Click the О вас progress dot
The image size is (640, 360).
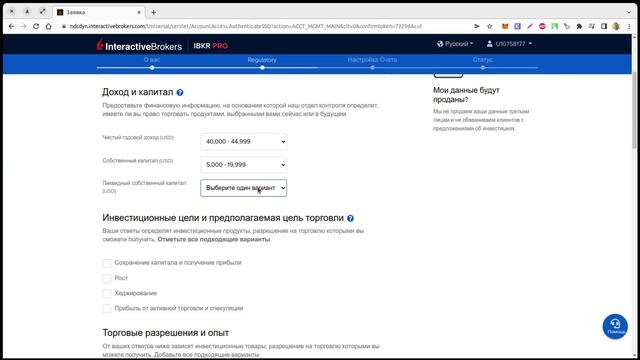tap(152, 68)
